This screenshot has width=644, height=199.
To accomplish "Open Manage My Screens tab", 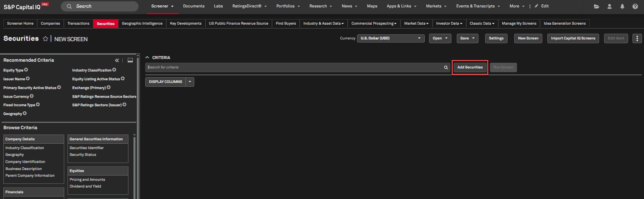I will [x=519, y=24].
